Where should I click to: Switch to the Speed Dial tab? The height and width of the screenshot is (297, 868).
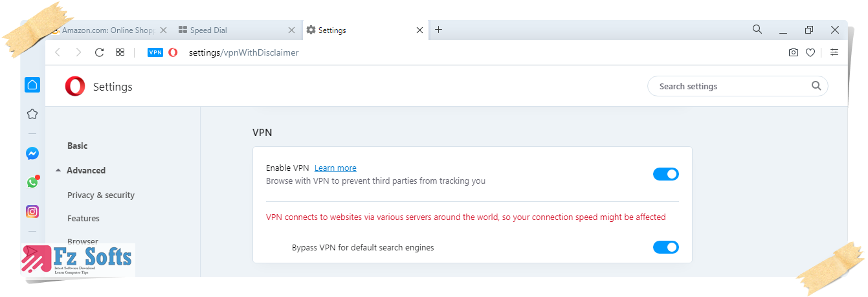[237, 30]
